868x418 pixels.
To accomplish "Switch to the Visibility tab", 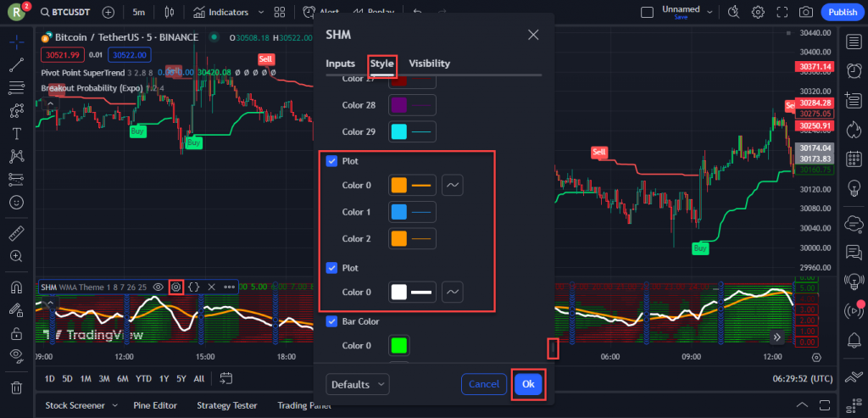I will click(430, 63).
